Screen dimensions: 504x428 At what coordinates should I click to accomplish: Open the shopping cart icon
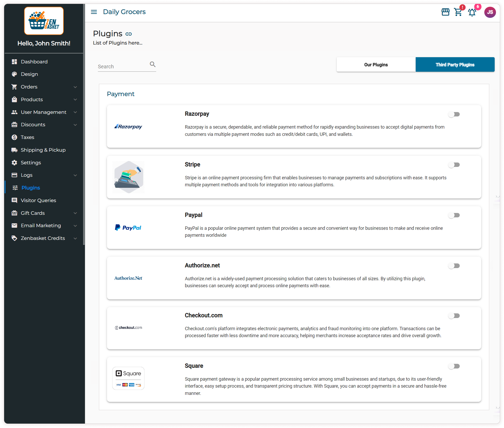[x=458, y=12]
